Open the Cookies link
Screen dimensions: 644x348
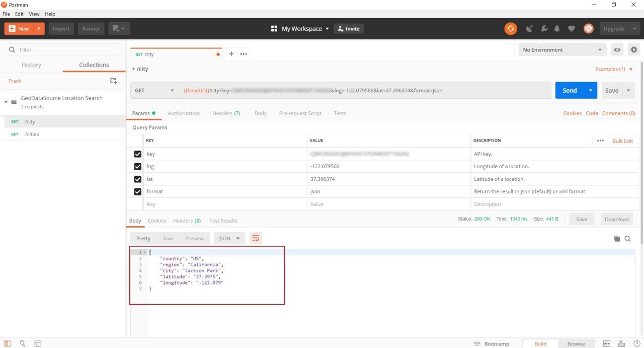572,113
